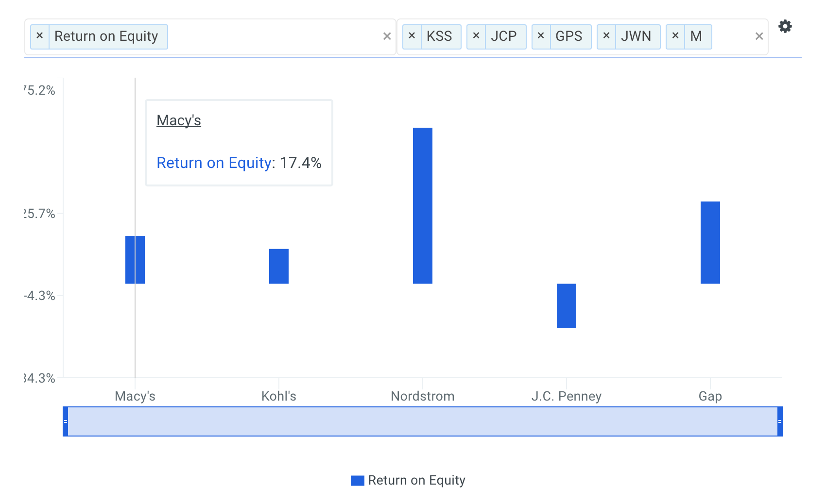Click the Gap bar in the chart
The height and width of the screenshot is (504, 826).
pyautogui.click(x=710, y=242)
